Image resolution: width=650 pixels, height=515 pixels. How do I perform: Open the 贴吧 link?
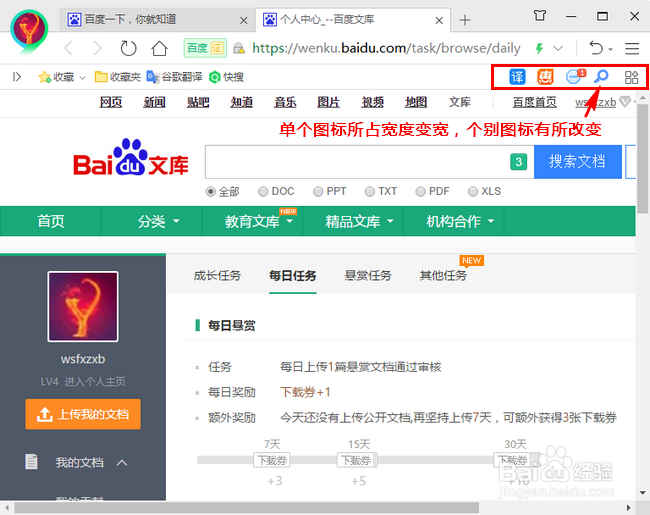[198, 102]
